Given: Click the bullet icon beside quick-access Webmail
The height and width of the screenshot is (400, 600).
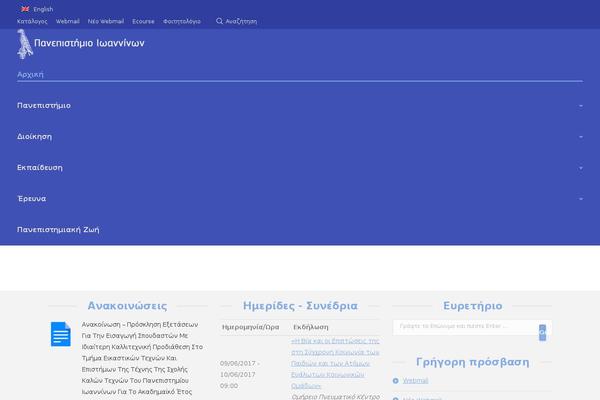Looking at the screenshot, I should coord(396,381).
